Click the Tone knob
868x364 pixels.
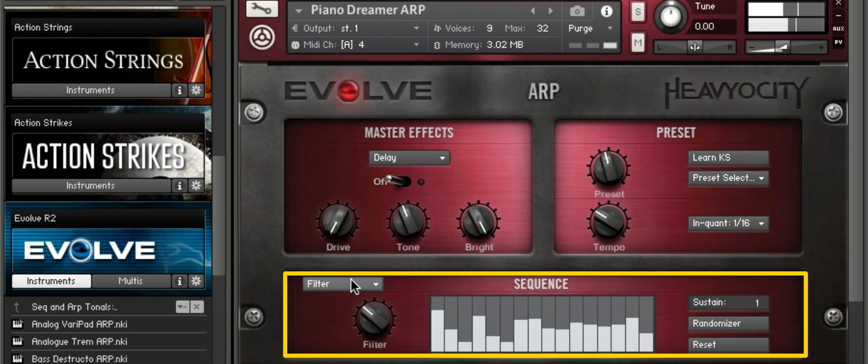pyautogui.click(x=408, y=222)
